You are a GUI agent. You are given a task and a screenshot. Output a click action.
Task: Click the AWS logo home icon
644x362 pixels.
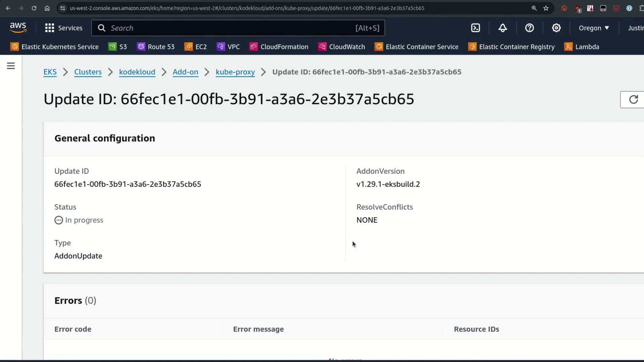coord(18,28)
